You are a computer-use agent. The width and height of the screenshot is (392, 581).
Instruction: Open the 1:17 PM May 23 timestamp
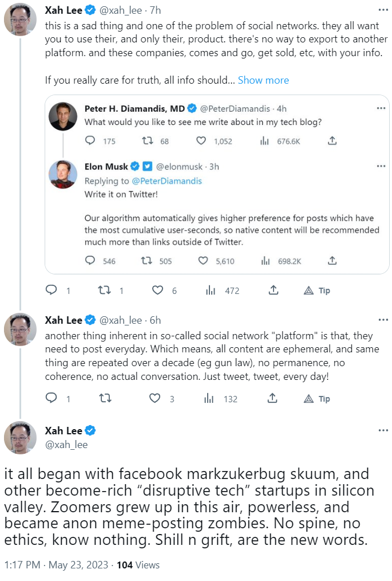pos(56,565)
